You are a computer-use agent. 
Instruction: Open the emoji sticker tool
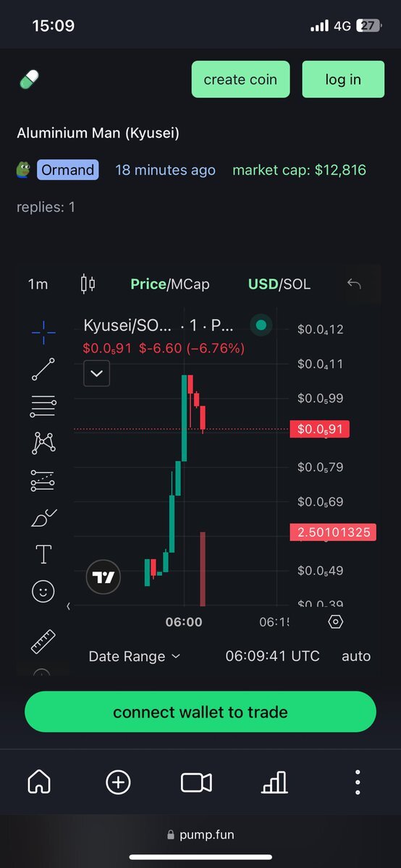[43, 592]
